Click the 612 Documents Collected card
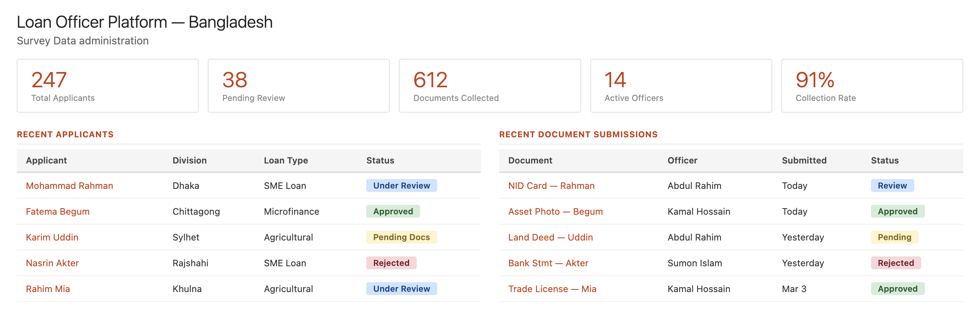Viewport: 980px width, 330px height. pos(490,86)
